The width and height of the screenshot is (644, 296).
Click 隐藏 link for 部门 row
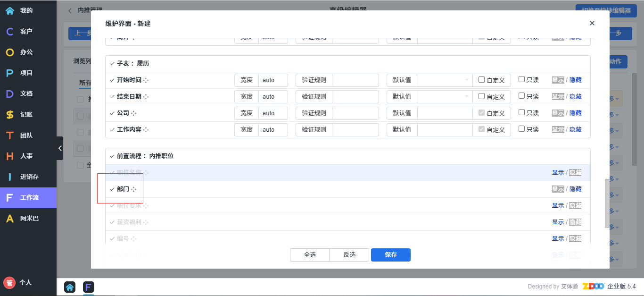(x=575, y=189)
